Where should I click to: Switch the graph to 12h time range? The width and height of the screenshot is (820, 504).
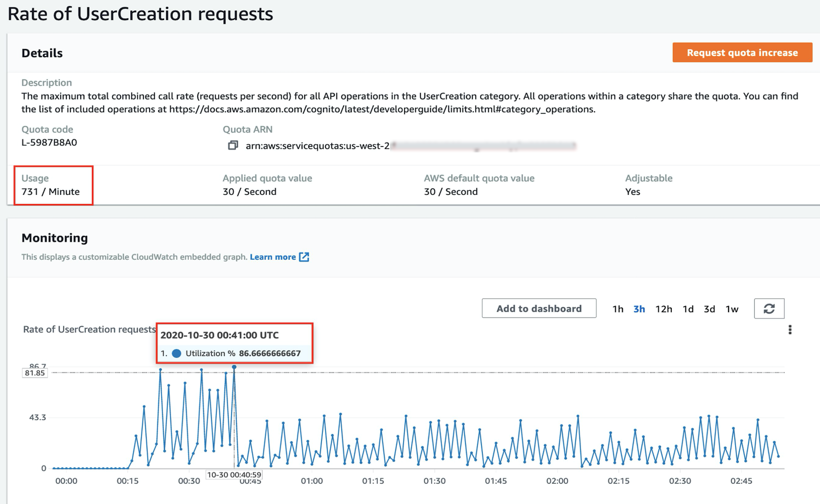tap(664, 309)
